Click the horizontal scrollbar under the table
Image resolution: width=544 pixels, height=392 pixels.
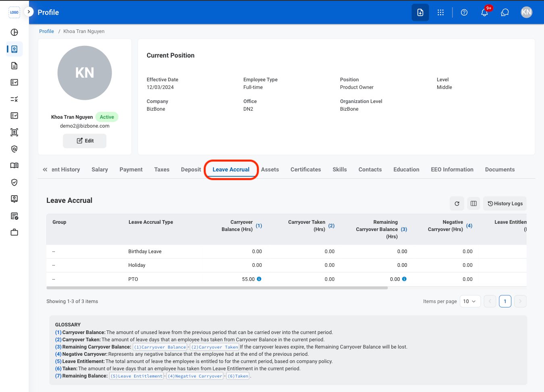click(x=217, y=288)
